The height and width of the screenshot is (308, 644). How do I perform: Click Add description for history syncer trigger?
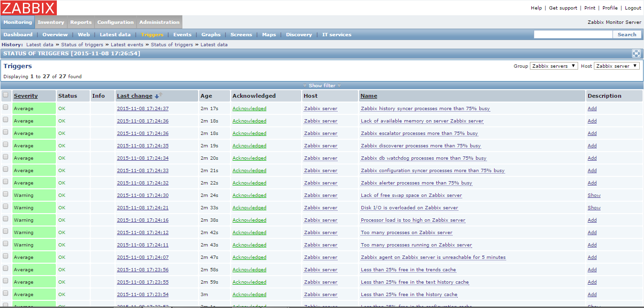pyautogui.click(x=592, y=109)
